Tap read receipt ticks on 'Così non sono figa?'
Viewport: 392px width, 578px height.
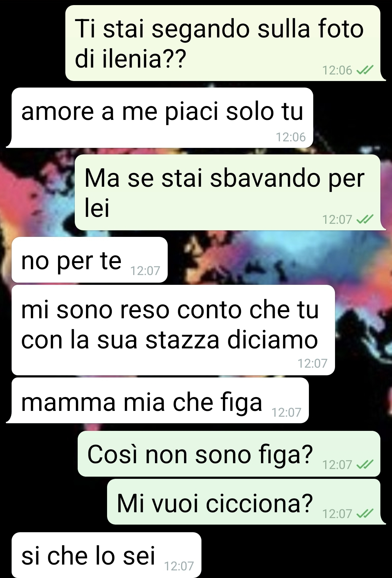point(365,465)
